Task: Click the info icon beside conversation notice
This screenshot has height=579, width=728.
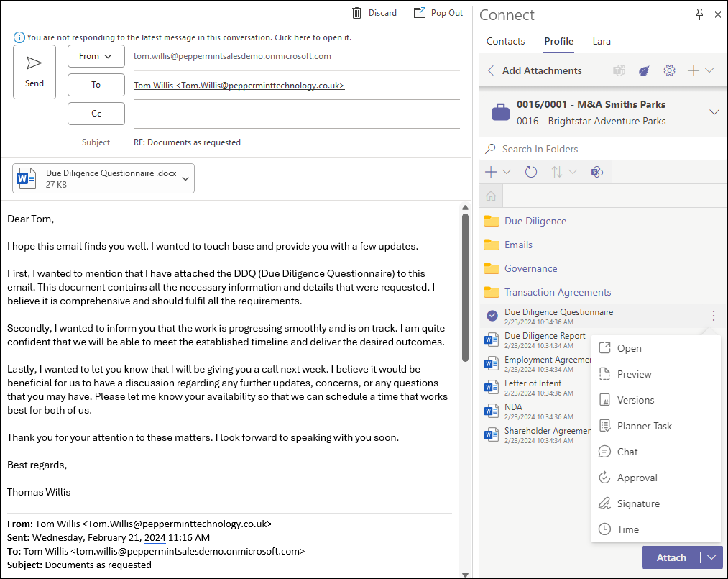Action: (x=19, y=37)
